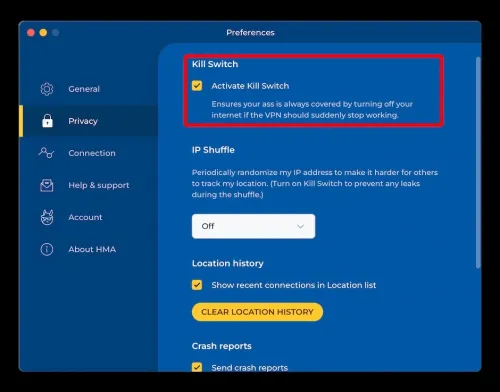This screenshot has height=392, width=500.
Task: Click the Kill Switch heading
Action: [x=215, y=64]
